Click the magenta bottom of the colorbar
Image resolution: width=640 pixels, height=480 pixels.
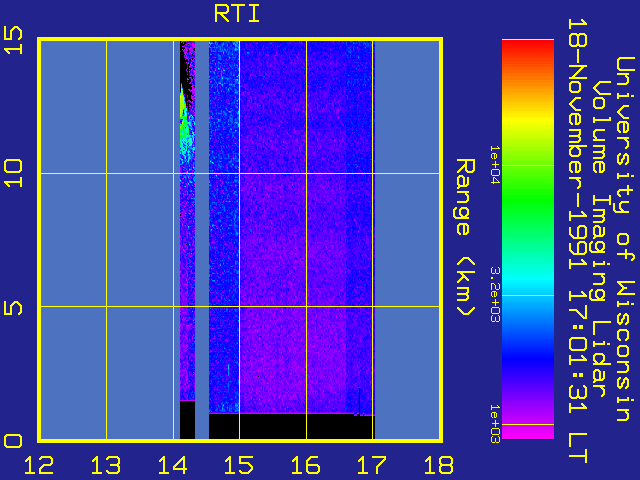(x=528, y=433)
